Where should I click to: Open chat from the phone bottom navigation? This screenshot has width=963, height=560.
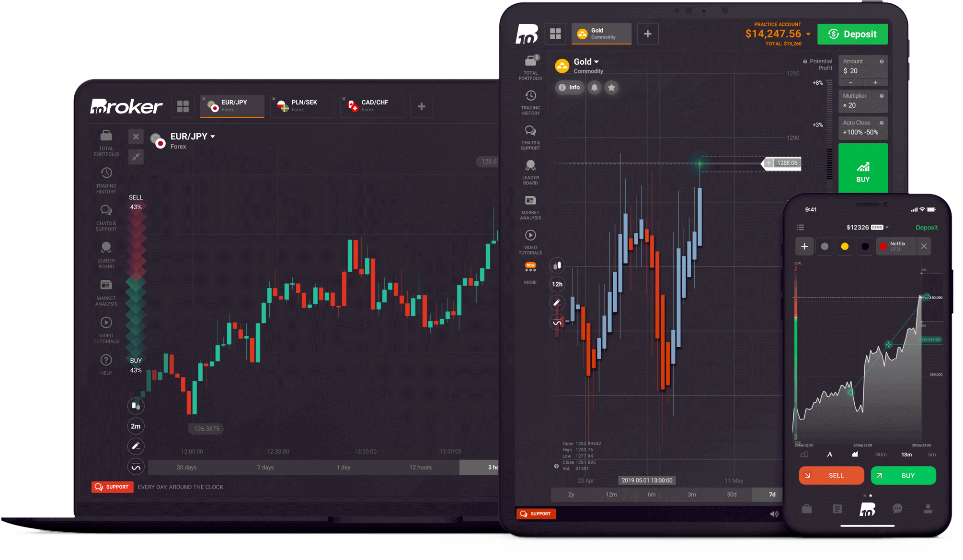897,509
